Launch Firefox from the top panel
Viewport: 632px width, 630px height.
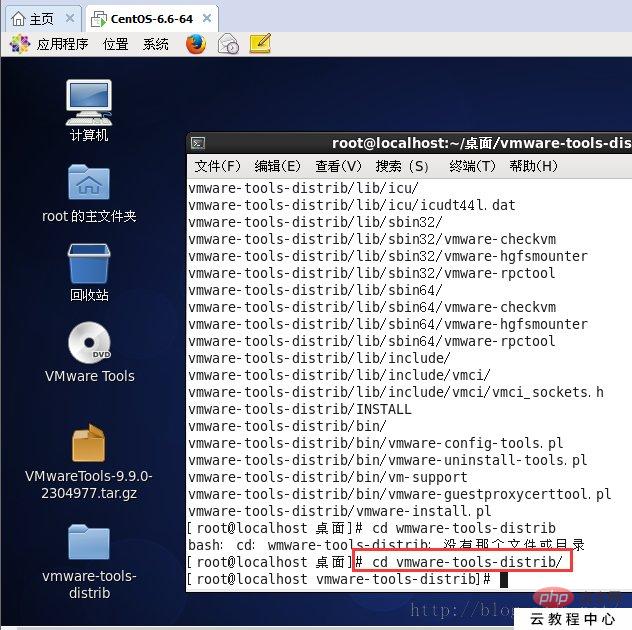[196, 44]
